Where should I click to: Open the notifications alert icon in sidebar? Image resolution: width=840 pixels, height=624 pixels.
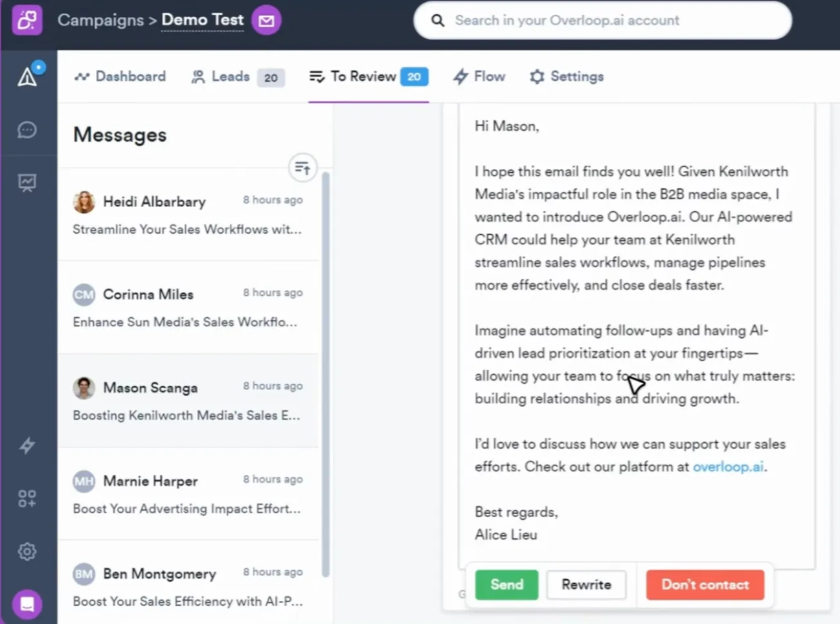pyautogui.click(x=27, y=76)
